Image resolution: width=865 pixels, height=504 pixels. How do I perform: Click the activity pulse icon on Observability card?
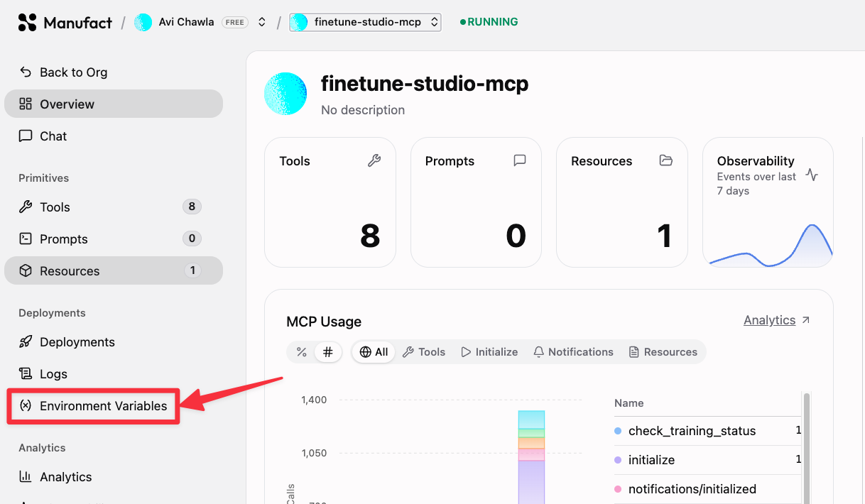[x=812, y=175]
